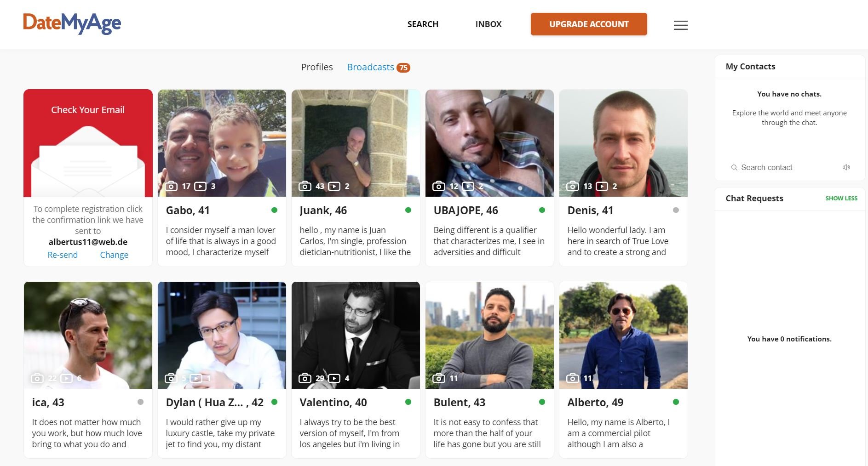The width and height of the screenshot is (868, 466).
Task: Click the UPGRADE ACCOUNT button
Action: tap(589, 24)
